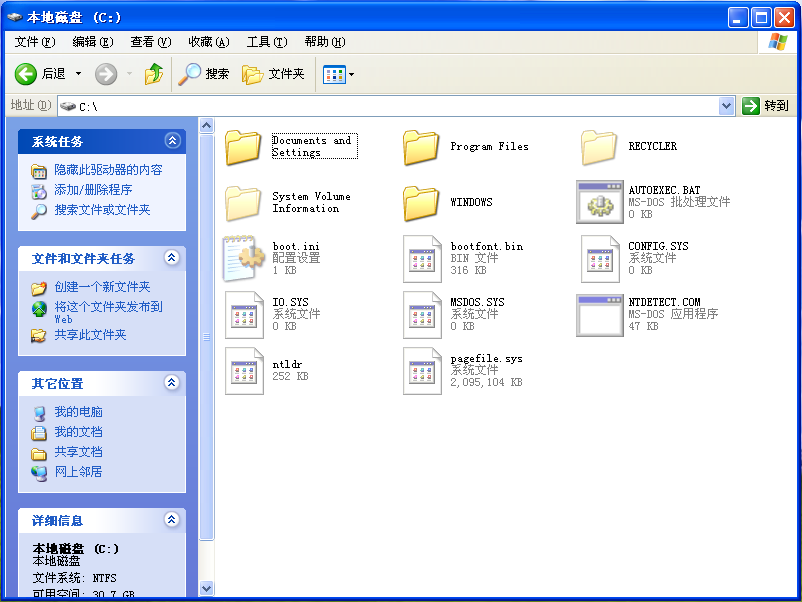Open the 查看(V) menu

click(150, 42)
